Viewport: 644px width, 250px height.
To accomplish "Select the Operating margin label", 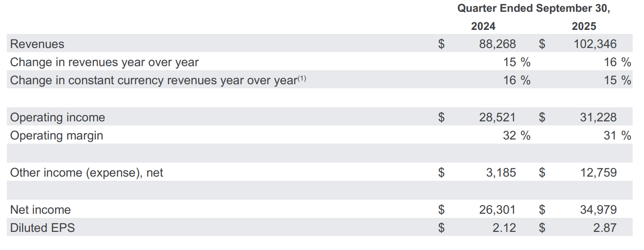I will coord(57,135).
